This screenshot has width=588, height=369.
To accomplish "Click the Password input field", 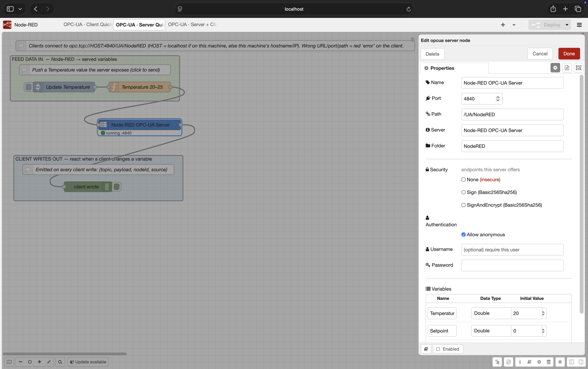I will [512, 265].
